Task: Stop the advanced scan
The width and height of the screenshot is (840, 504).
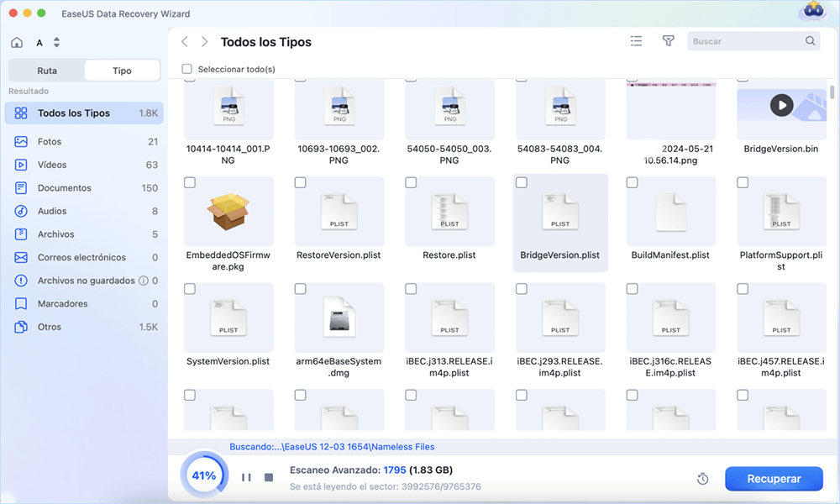Action: [x=269, y=477]
